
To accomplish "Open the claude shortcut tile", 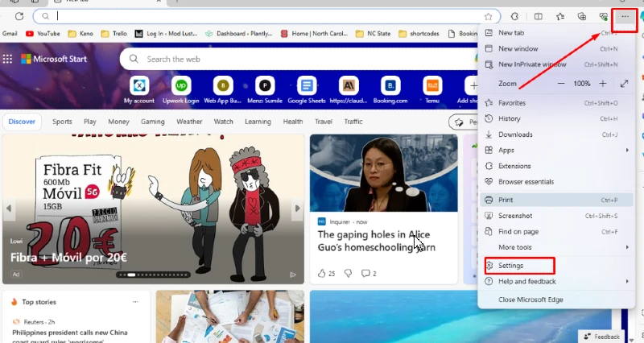I will click(349, 90).
